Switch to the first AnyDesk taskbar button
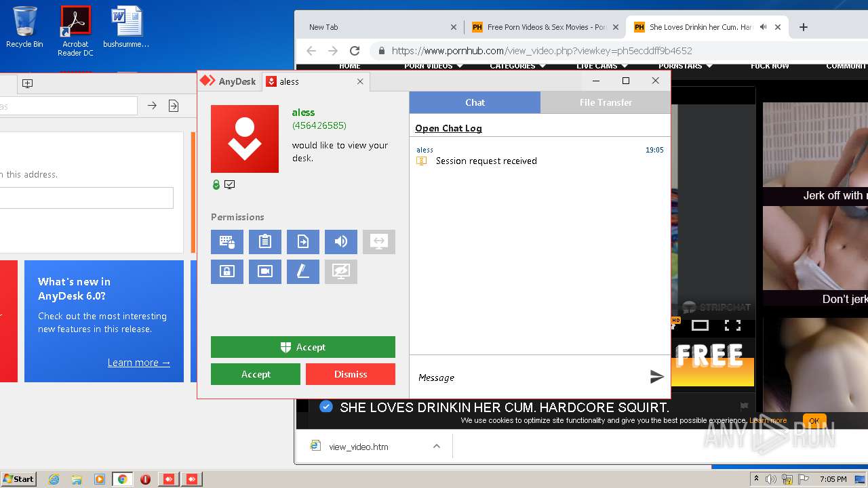Viewport: 868px width, 488px height. click(x=169, y=479)
